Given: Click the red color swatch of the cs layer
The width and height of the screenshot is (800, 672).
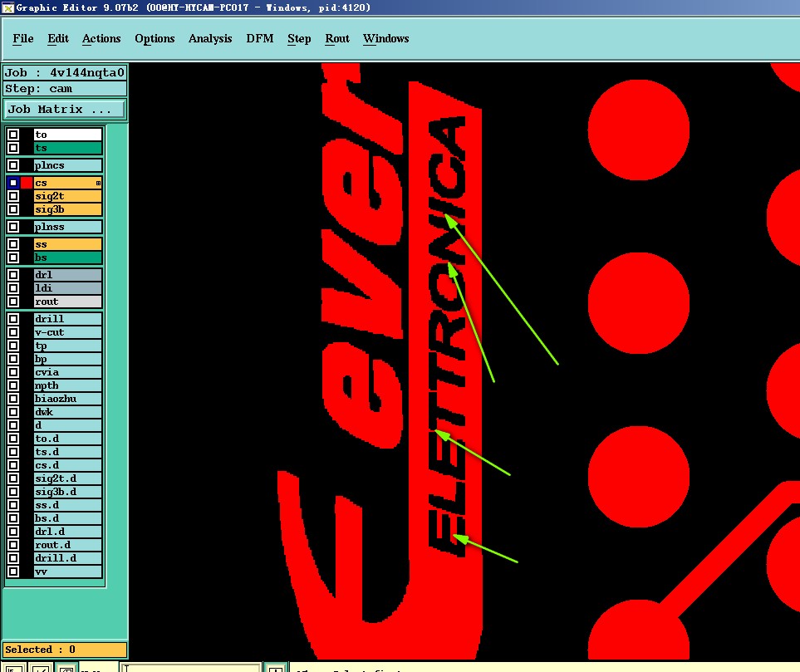Looking at the screenshot, I should point(27,183).
